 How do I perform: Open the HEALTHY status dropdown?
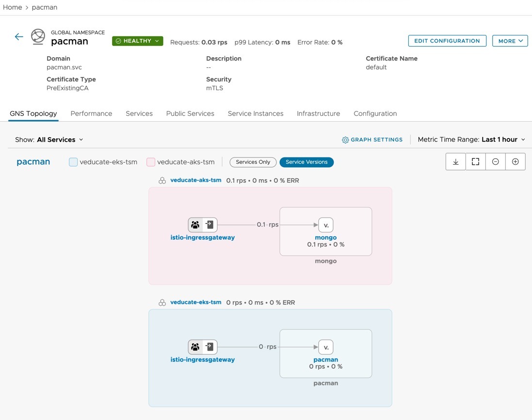[x=137, y=41]
